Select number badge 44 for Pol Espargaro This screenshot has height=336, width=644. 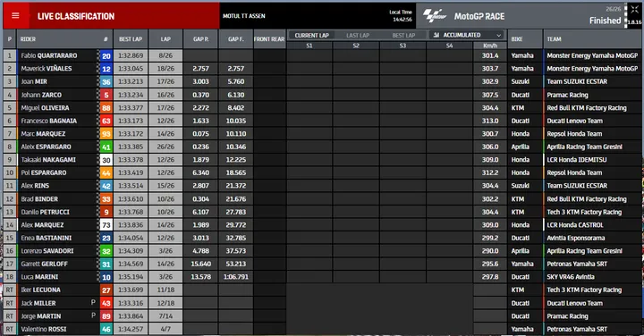click(x=106, y=172)
